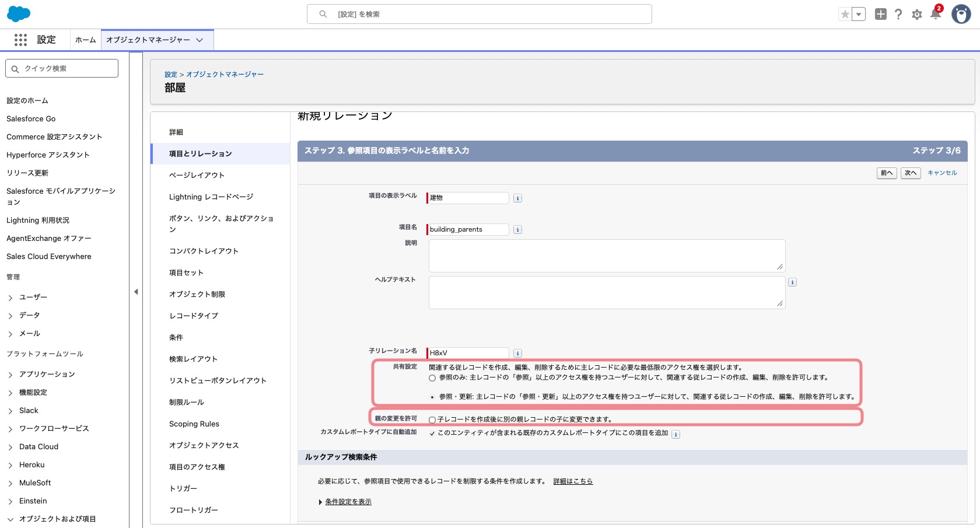
Task: Open the オブジェクトマネージャー tab dropdown chevron
Action: [199, 40]
